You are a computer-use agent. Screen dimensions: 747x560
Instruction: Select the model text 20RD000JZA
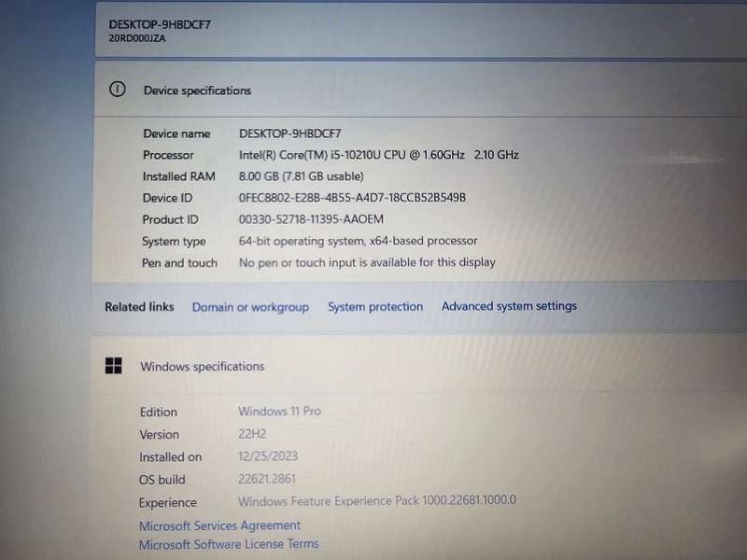coord(137,38)
